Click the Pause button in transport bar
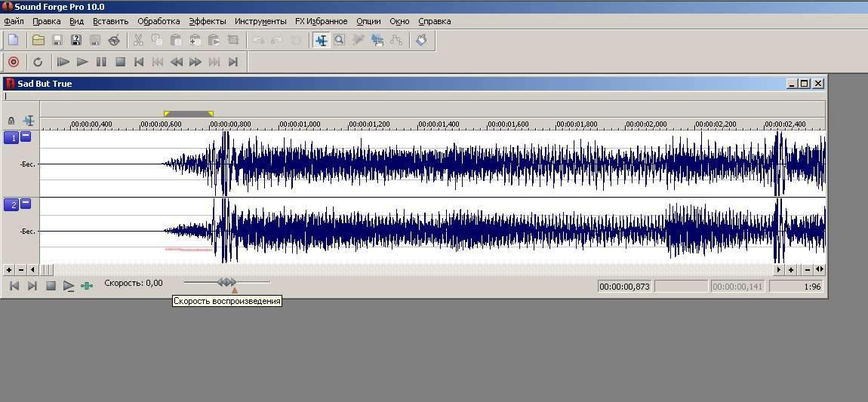 pos(101,62)
